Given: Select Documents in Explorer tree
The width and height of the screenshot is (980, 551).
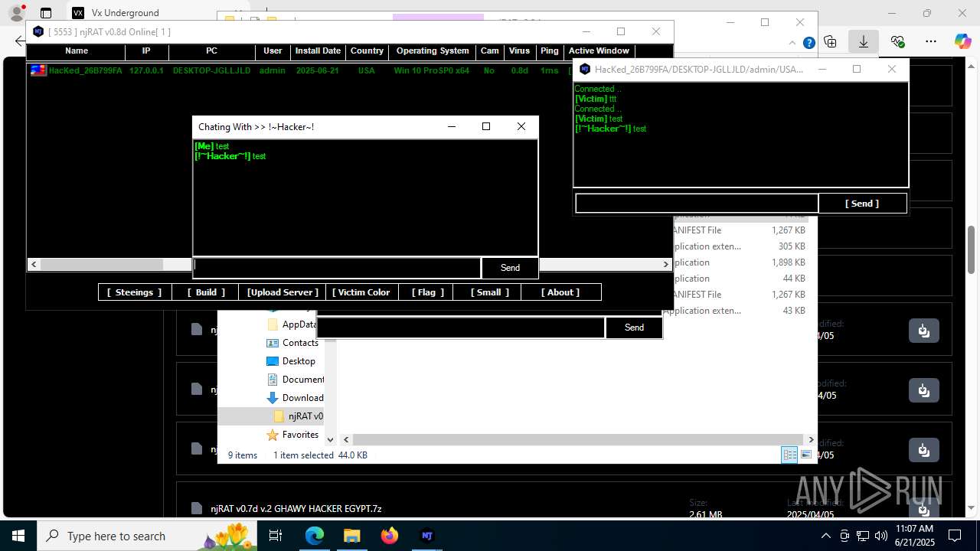Looking at the screenshot, I should (303, 380).
